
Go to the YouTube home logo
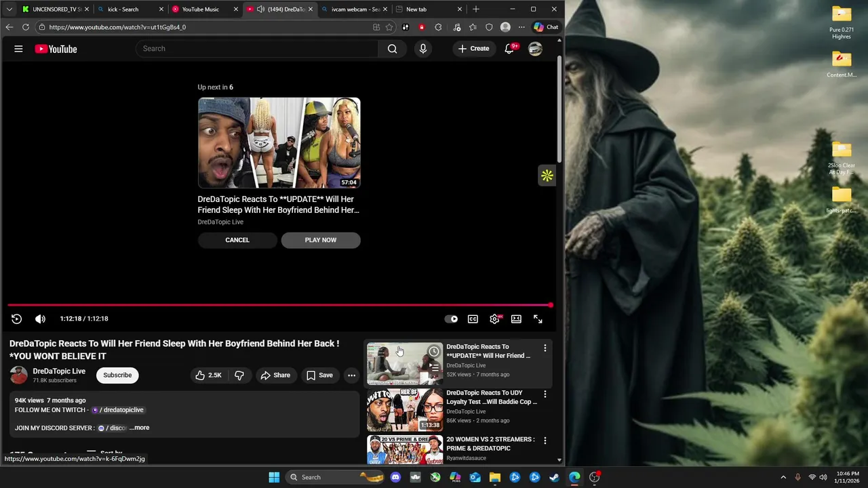[x=56, y=49]
